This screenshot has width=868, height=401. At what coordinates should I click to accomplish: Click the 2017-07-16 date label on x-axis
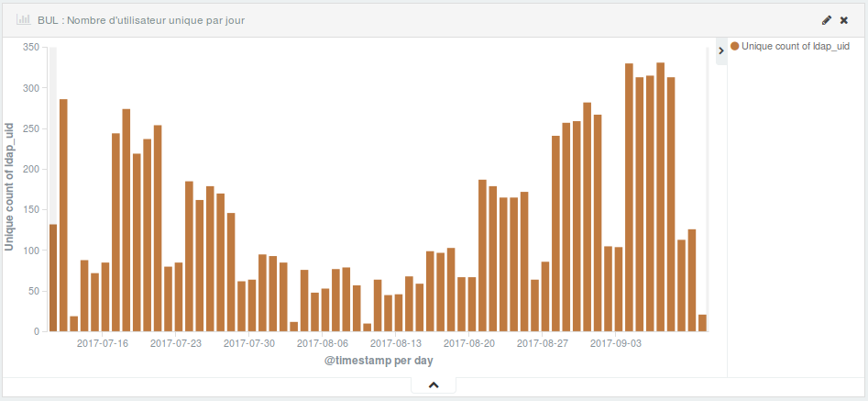pyautogui.click(x=103, y=343)
